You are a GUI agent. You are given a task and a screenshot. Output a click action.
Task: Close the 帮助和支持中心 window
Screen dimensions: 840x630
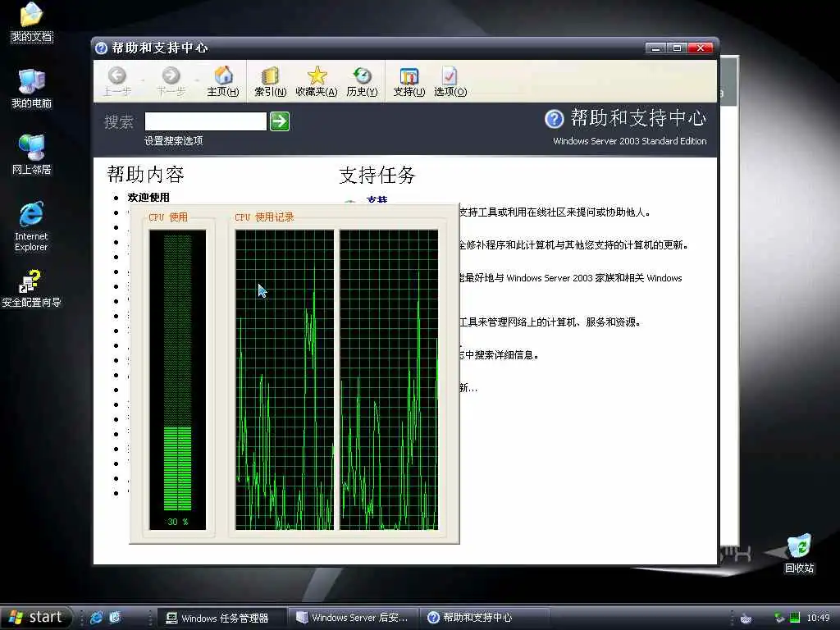click(701, 48)
